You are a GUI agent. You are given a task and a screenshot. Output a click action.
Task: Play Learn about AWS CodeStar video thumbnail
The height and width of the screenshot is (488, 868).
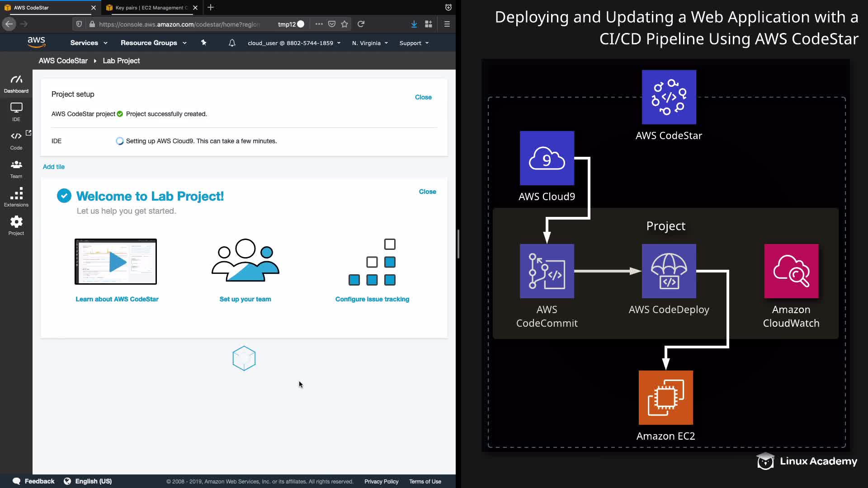coord(116,262)
